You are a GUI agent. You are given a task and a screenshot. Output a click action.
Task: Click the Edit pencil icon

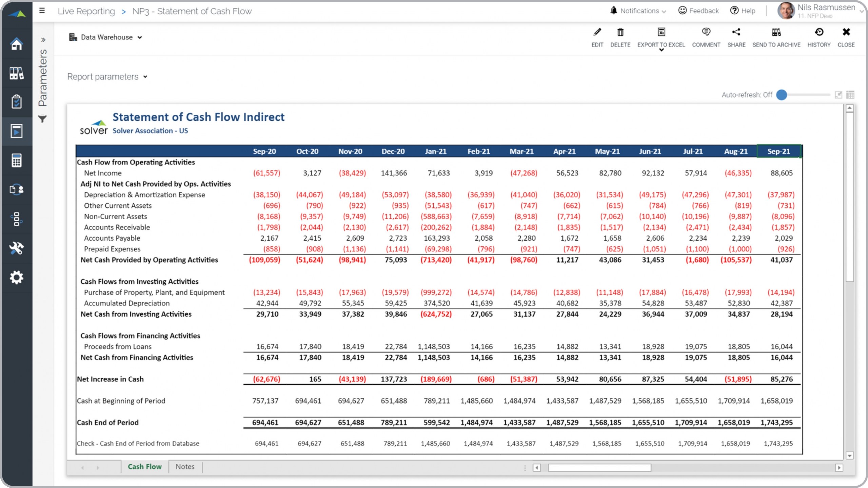(597, 33)
